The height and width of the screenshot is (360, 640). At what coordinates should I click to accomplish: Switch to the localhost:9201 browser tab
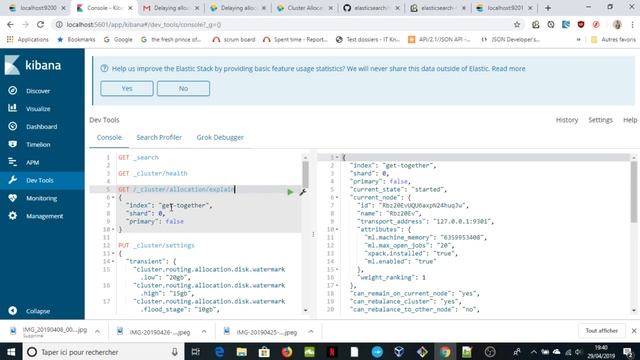point(504,8)
